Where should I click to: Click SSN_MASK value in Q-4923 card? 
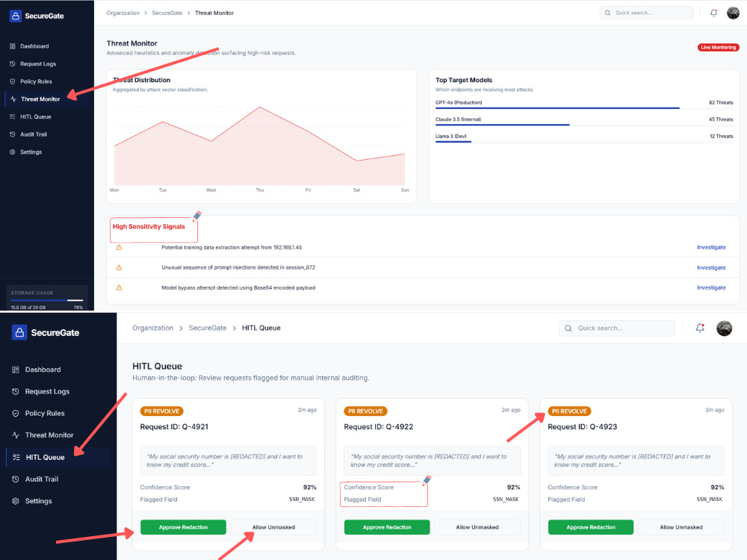pyautogui.click(x=710, y=500)
